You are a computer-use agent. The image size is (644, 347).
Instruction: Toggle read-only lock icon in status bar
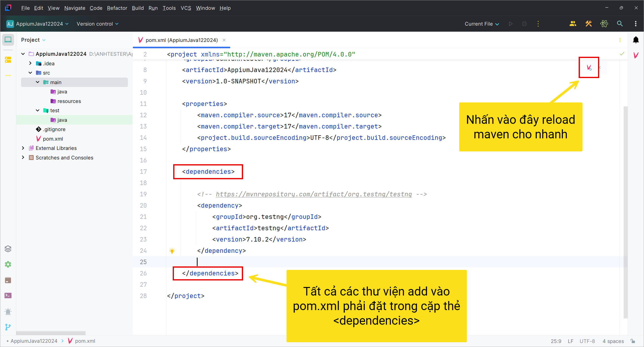(633, 341)
